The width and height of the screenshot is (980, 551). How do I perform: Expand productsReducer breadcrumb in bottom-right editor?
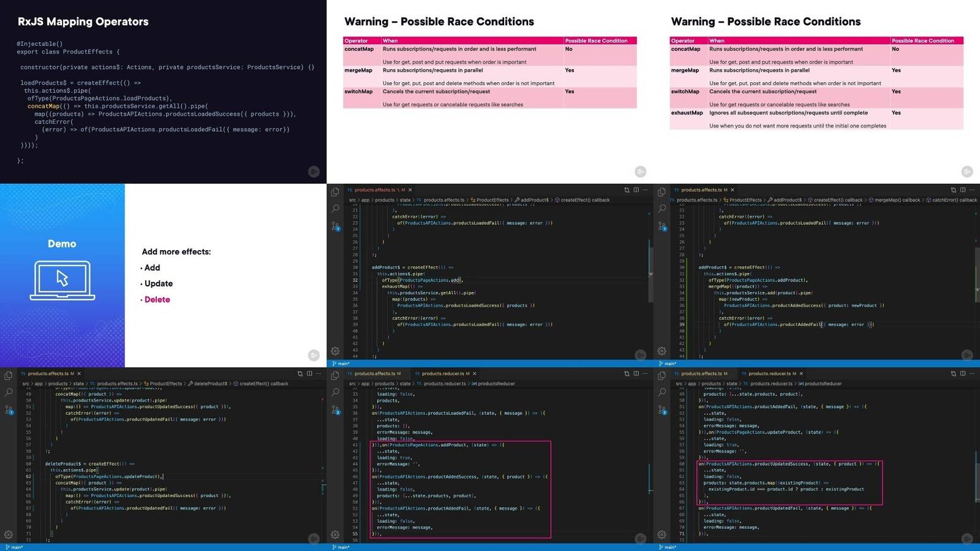pyautogui.click(x=823, y=384)
